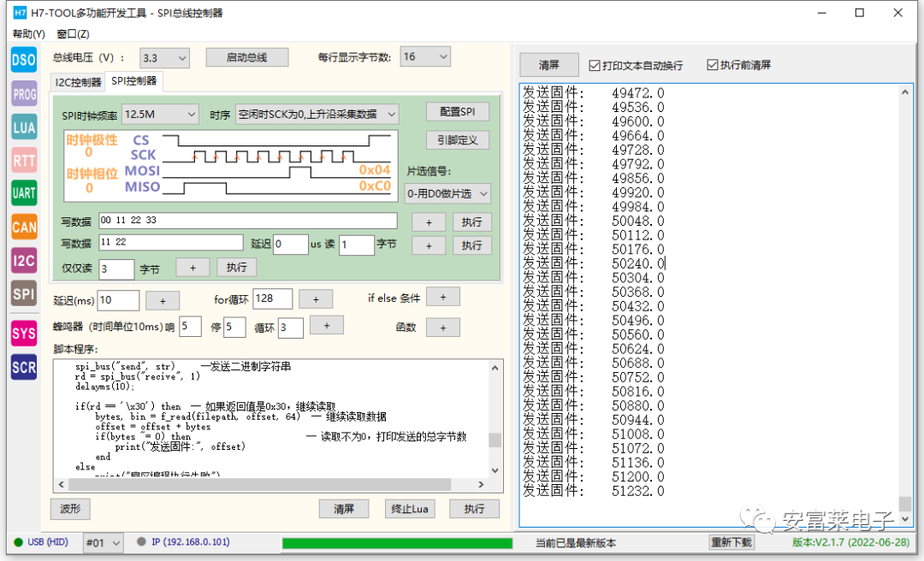Open the UART serial module
924x561 pixels.
click(x=24, y=193)
